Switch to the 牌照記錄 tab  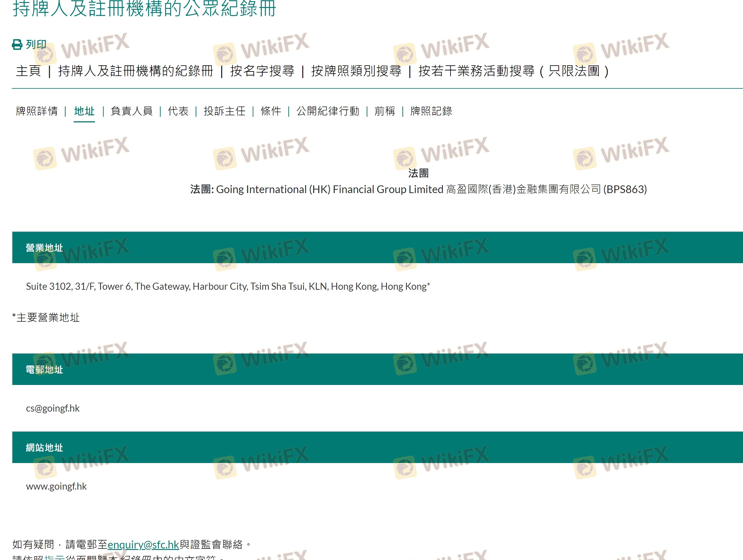(x=431, y=111)
